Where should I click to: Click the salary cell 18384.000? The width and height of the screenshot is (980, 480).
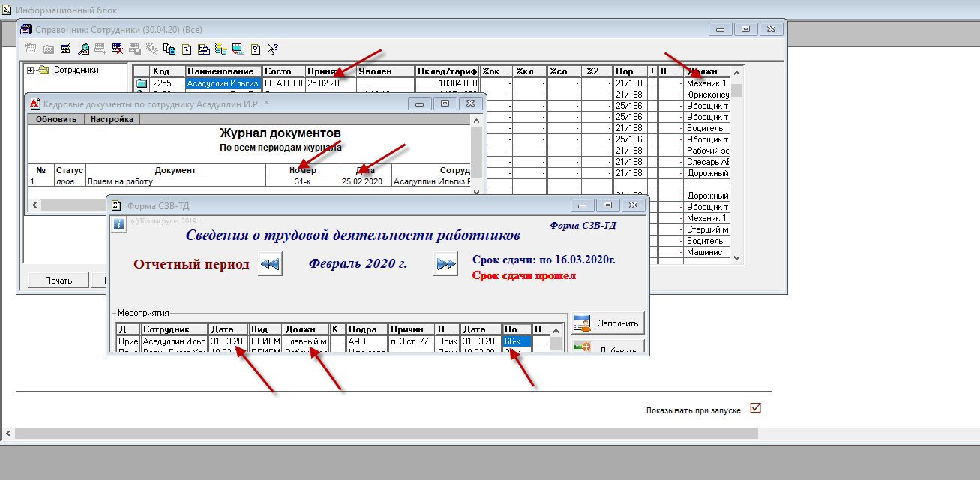point(448,83)
